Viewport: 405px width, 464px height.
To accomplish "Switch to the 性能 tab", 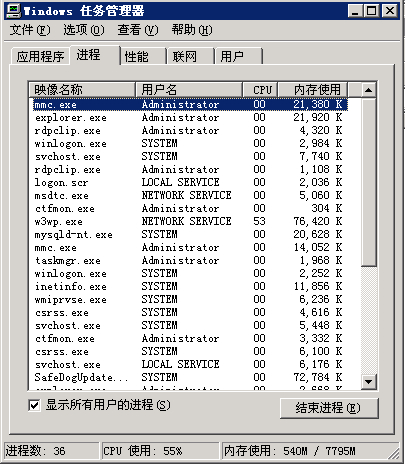I will [143, 56].
